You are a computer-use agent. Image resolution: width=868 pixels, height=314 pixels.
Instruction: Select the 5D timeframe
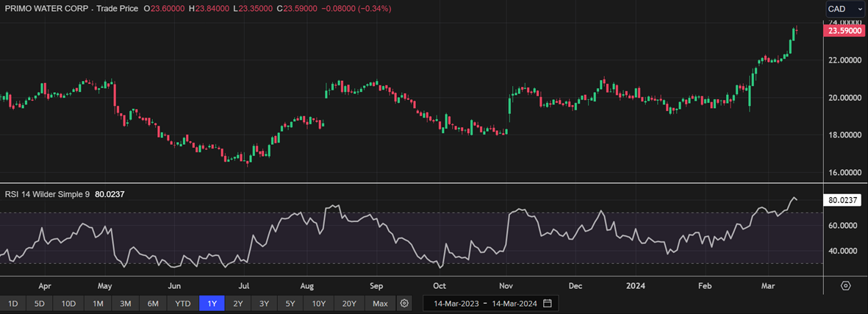(40, 304)
